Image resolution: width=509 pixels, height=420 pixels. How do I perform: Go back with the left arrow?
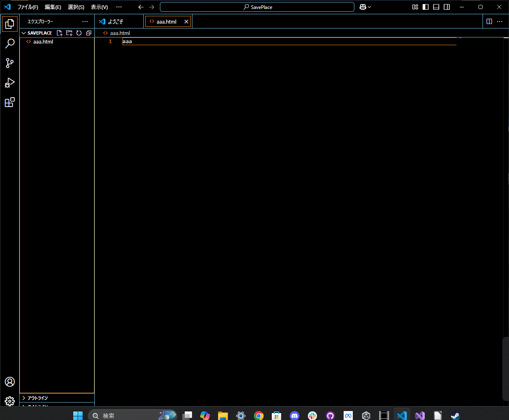coord(141,7)
